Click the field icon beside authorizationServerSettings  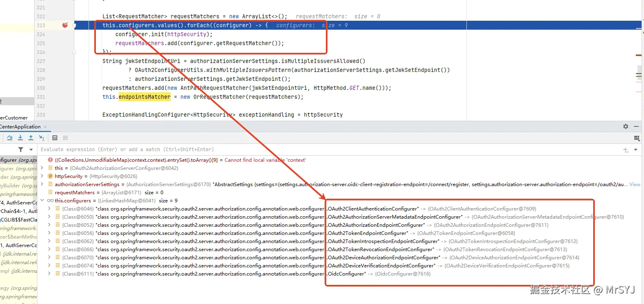click(x=50, y=185)
